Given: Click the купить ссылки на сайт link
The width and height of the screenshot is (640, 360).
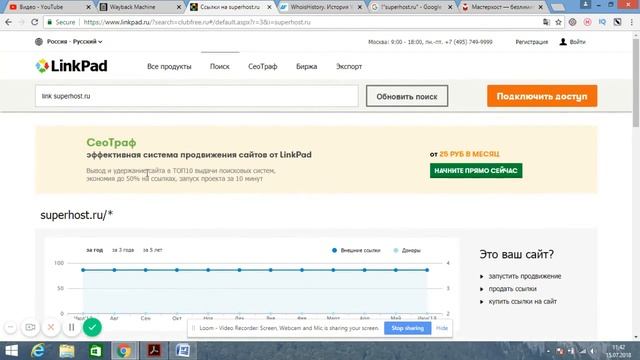Looking at the screenshot, I should tap(522, 302).
